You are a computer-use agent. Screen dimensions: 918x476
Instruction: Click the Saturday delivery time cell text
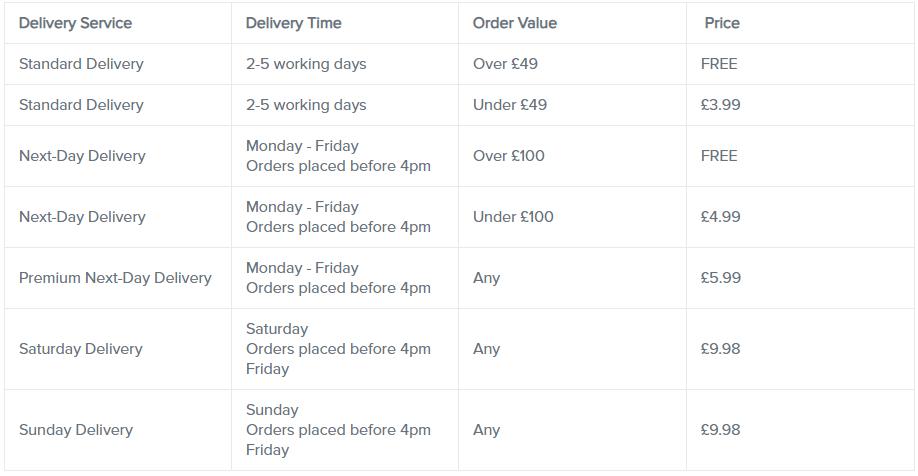(x=338, y=349)
